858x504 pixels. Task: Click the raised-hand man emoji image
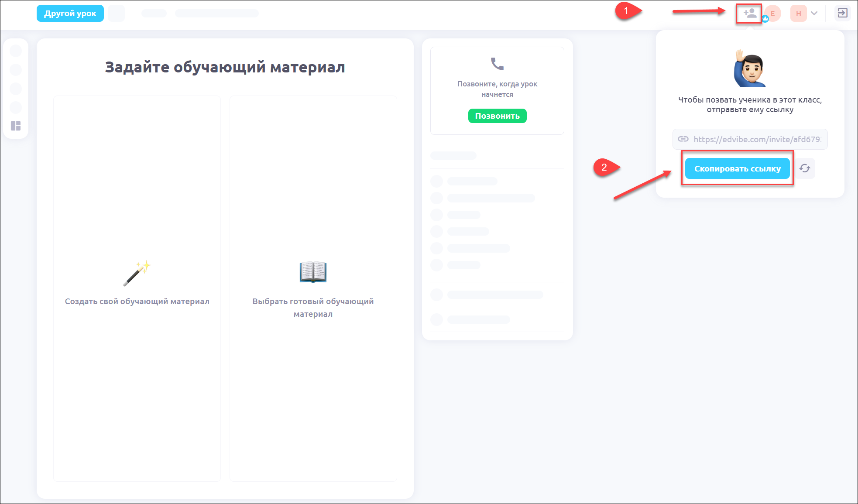(750, 69)
